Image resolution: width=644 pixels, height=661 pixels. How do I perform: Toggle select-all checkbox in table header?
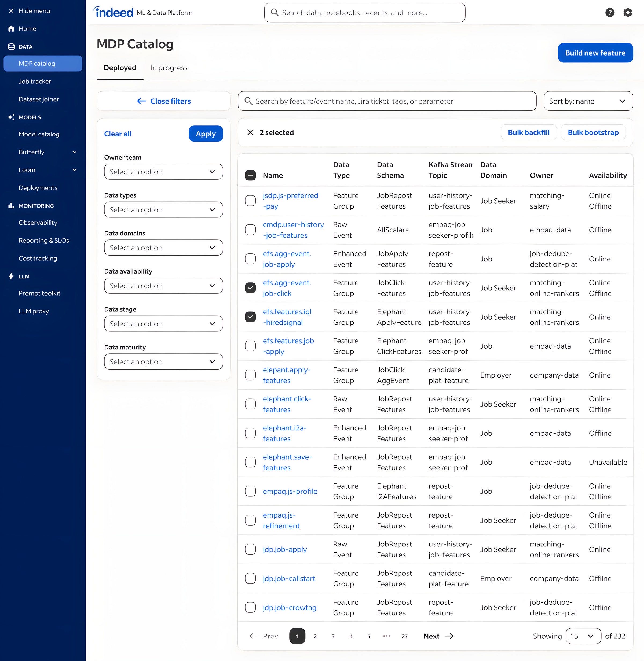tap(250, 175)
